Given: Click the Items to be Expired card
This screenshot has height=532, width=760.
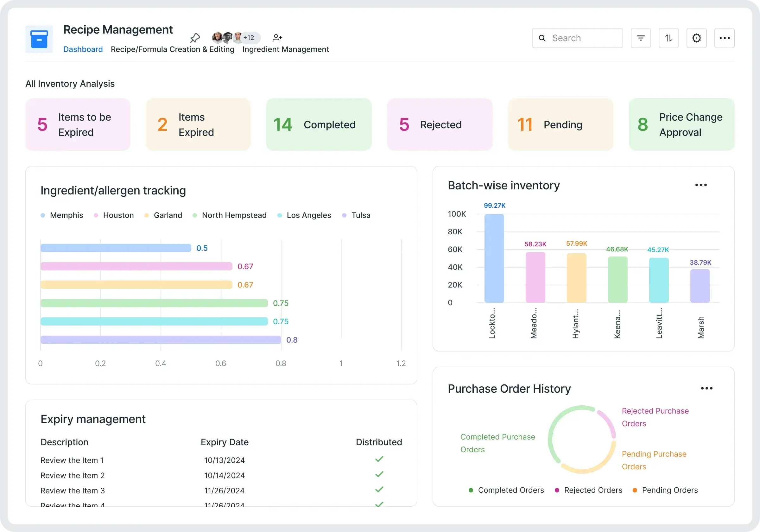Looking at the screenshot, I should tap(78, 124).
